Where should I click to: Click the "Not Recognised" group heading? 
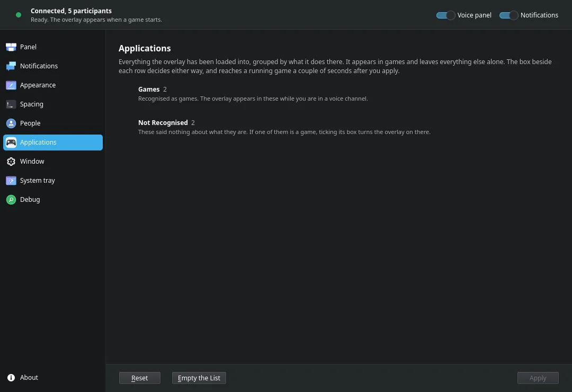[x=163, y=123]
